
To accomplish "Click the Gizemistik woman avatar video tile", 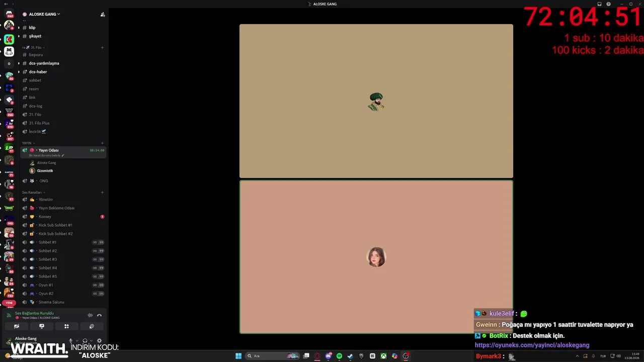I will (x=376, y=257).
